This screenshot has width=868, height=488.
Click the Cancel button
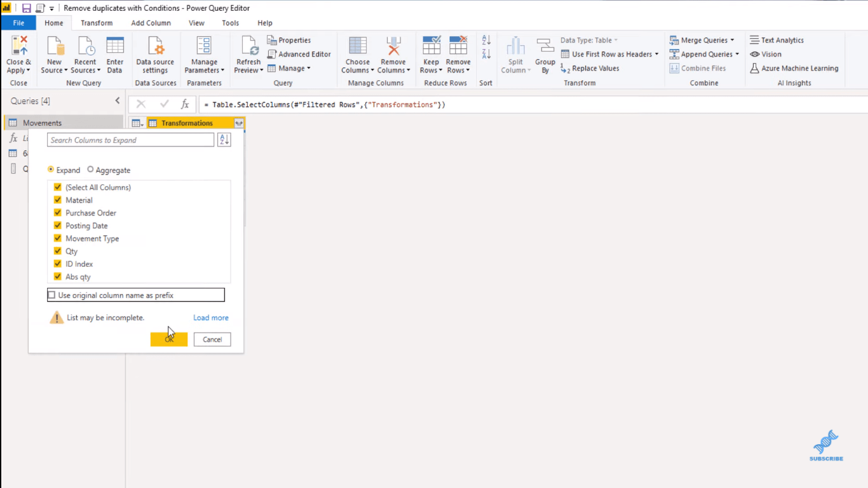(212, 339)
